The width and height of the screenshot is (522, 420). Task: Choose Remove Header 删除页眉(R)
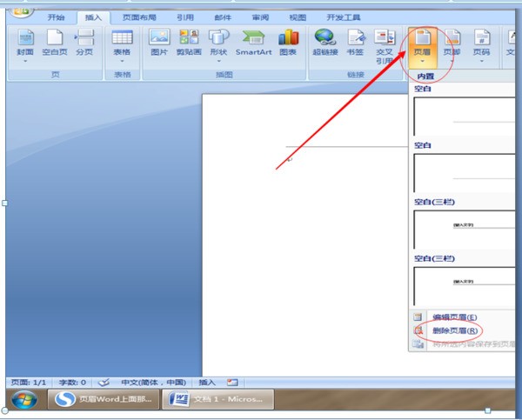click(455, 330)
